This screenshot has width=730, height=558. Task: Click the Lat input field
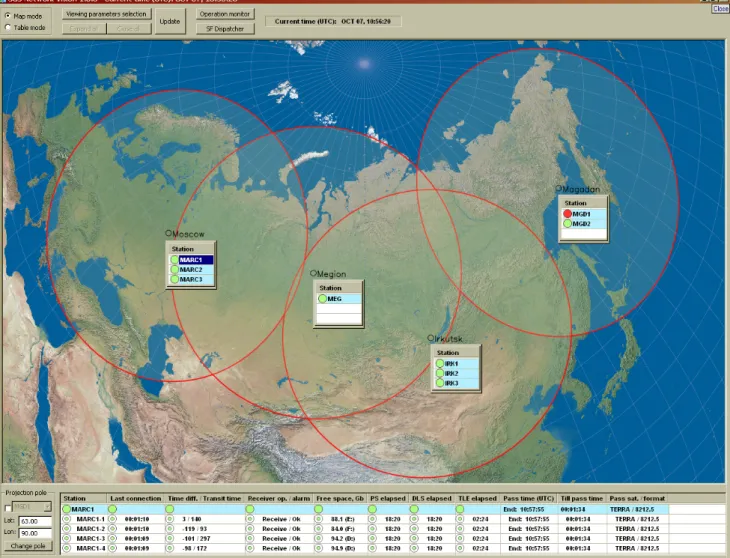click(x=35, y=521)
